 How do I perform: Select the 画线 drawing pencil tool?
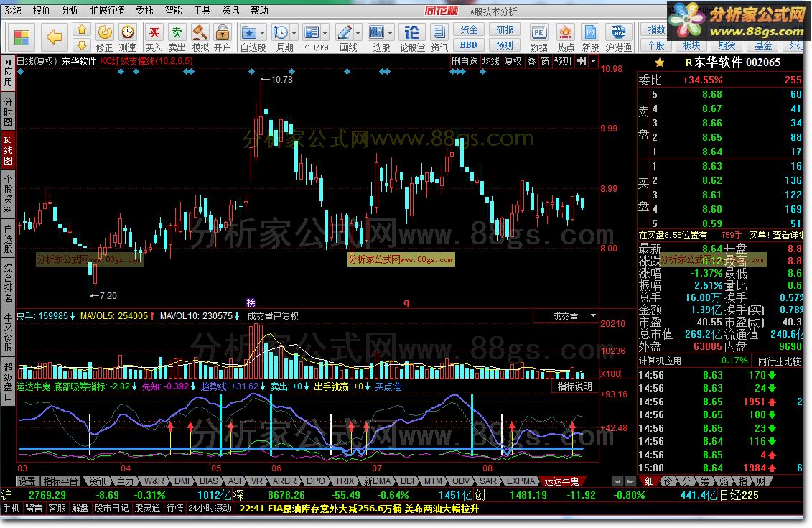pyautogui.click(x=345, y=32)
